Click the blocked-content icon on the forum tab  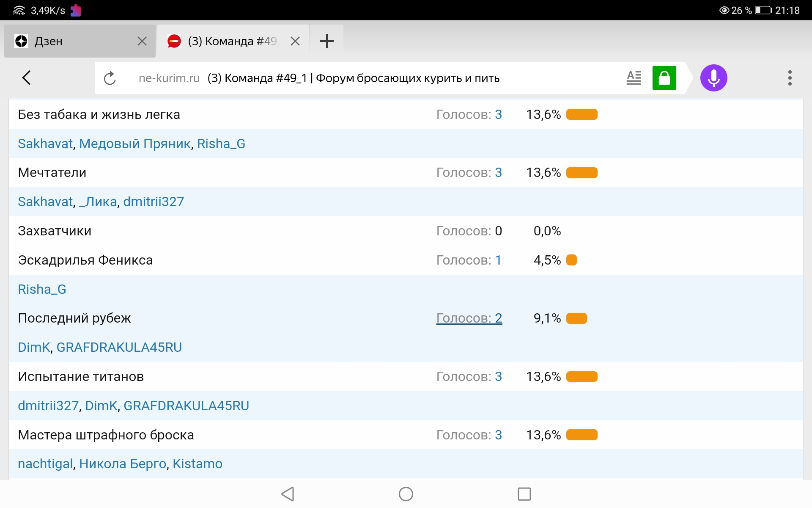coord(174,41)
